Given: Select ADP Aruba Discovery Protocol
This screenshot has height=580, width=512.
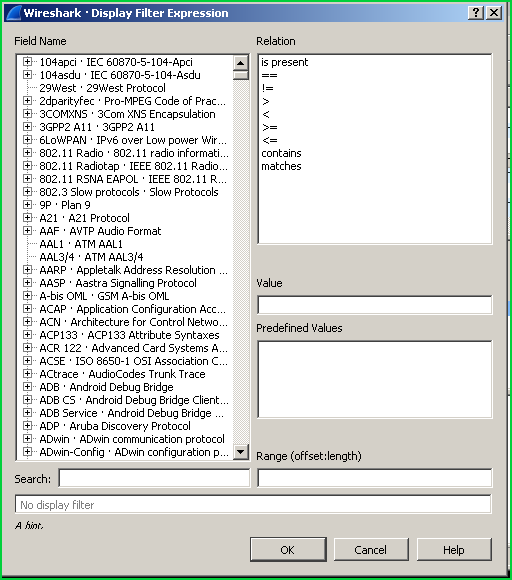Looking at the screenshot, I should tap(115, 426).
